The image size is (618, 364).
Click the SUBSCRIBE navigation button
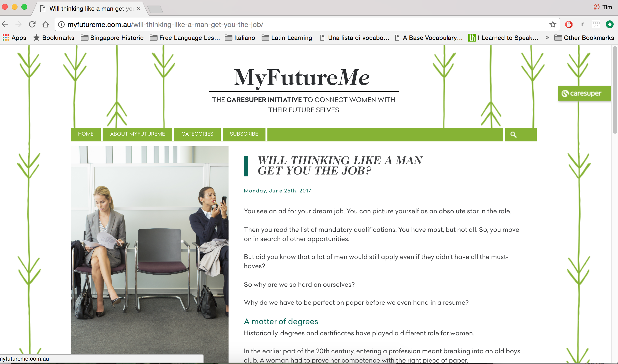click(244, 134)
